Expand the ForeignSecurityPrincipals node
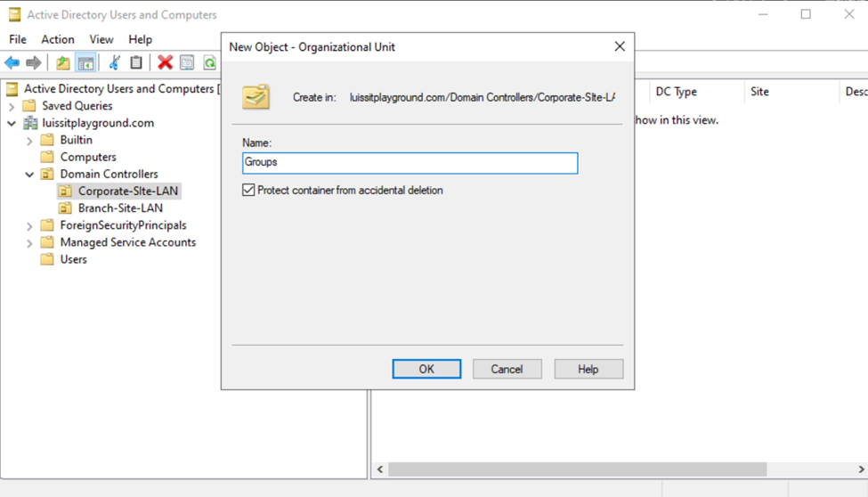Viewport: 868px width, 497px height. [29, 226]
